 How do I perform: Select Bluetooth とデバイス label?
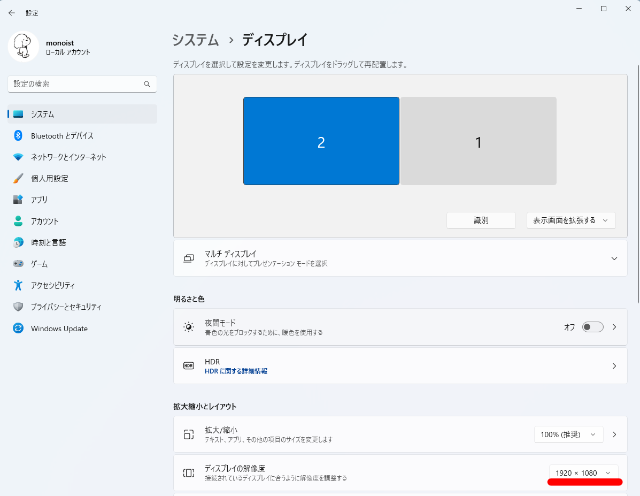[62, 136]
